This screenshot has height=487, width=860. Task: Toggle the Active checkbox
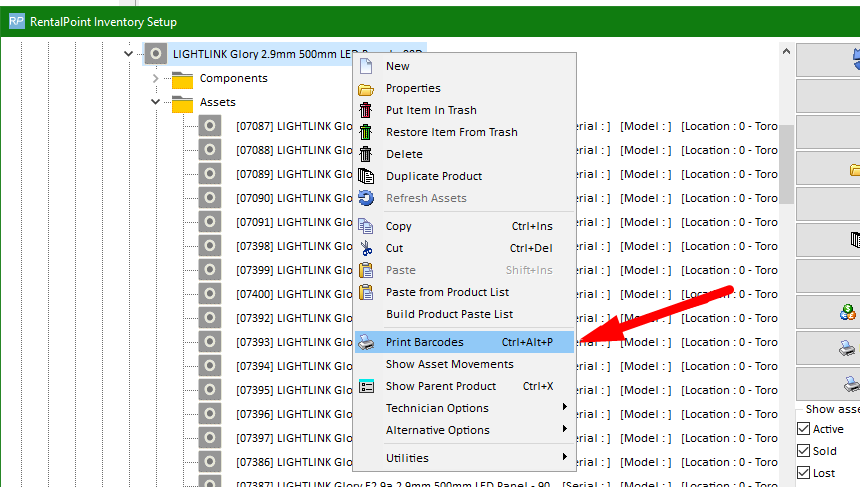click(804, 429)
